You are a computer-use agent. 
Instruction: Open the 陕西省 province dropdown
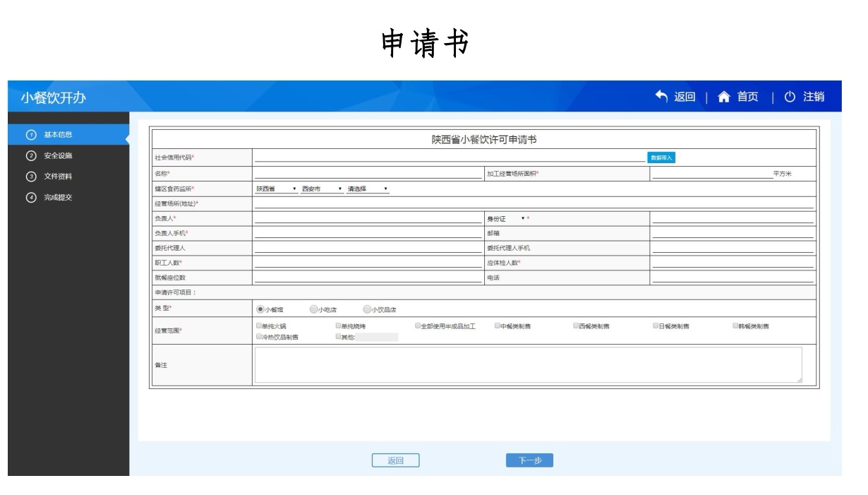[x=276, y=189]
